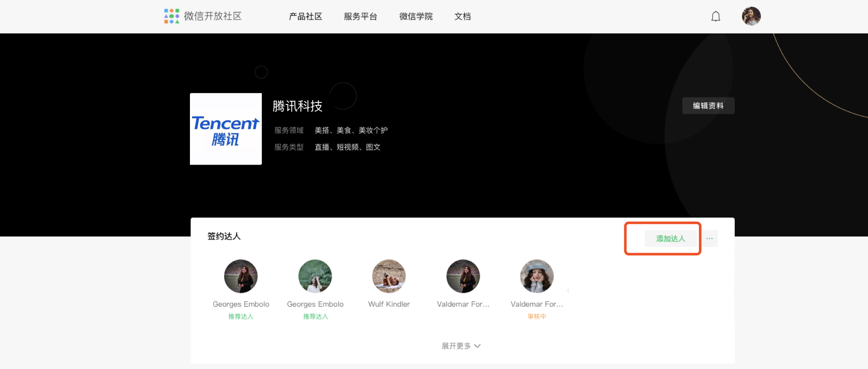Open the 文档 menu
868x369 pixels.
(x=462, y=17)
